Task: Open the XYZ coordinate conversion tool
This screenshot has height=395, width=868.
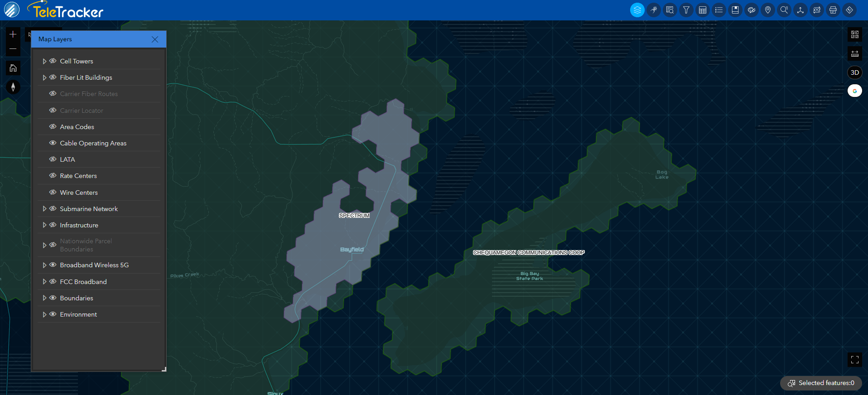Action: [817, 10]
